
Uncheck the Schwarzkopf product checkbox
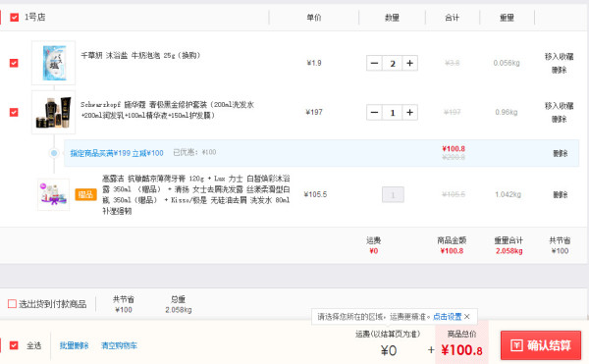coord(14,112)
